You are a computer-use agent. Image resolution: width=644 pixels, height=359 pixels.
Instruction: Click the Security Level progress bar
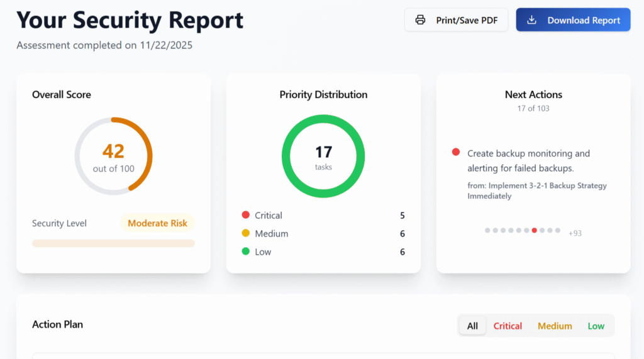[113, 243]
